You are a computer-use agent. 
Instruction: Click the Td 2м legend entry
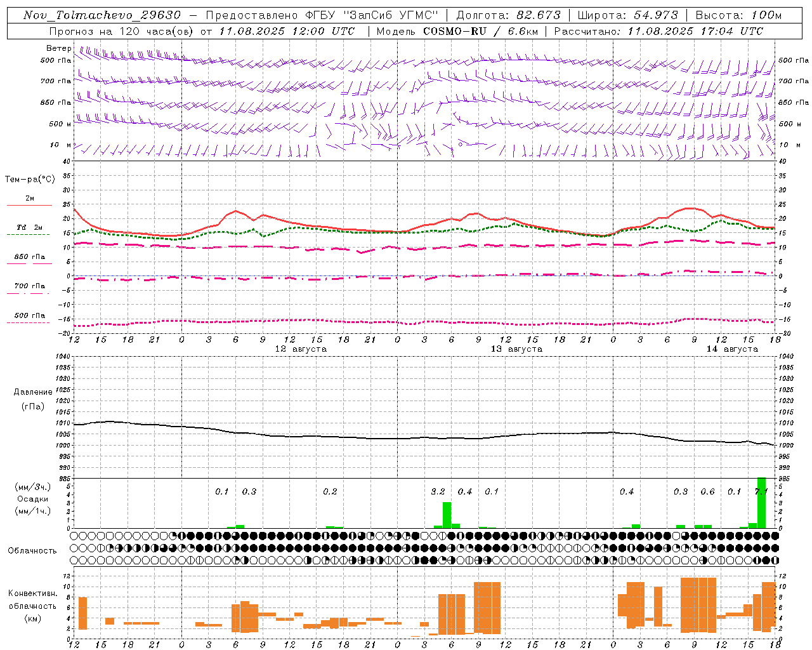click(30, 227)
